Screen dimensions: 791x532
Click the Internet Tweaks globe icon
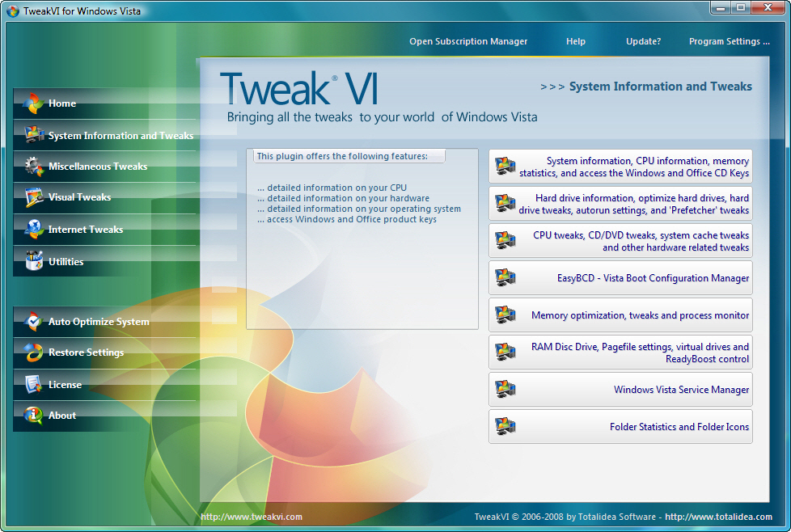pos(34,230)
